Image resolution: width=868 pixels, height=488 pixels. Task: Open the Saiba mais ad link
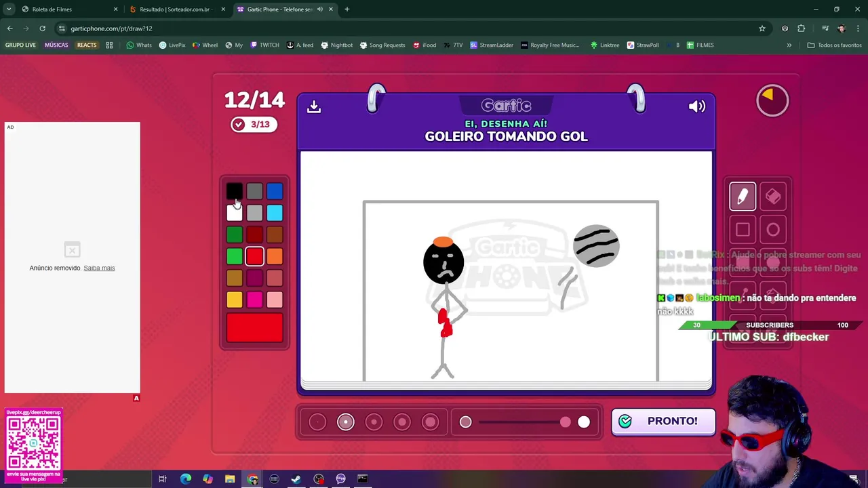coord(99,268)
